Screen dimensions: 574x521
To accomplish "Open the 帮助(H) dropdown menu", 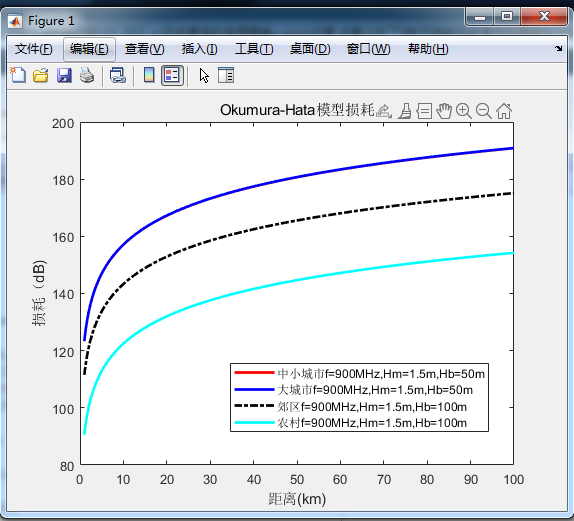I will pyautogui.click(x=428, y=49).
